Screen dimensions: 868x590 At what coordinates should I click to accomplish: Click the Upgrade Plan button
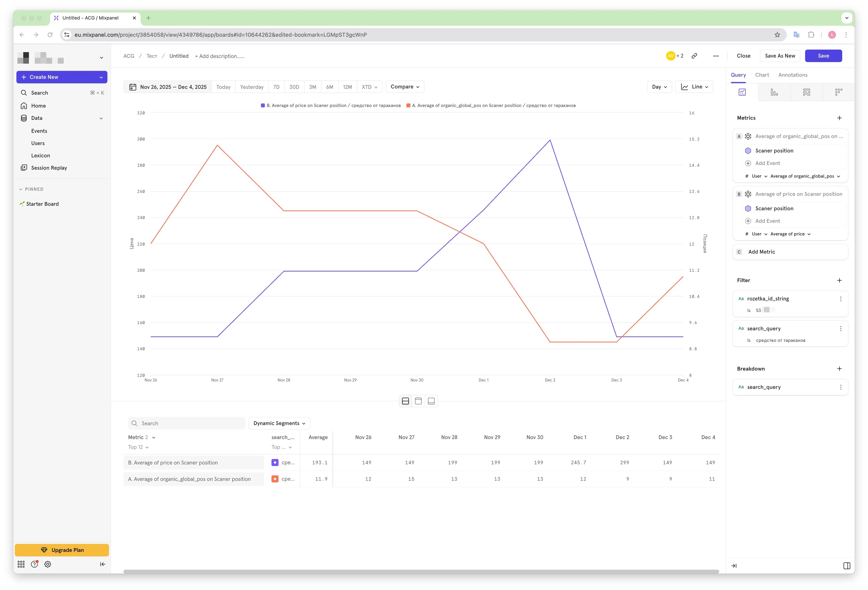click(x=62, y=550)
